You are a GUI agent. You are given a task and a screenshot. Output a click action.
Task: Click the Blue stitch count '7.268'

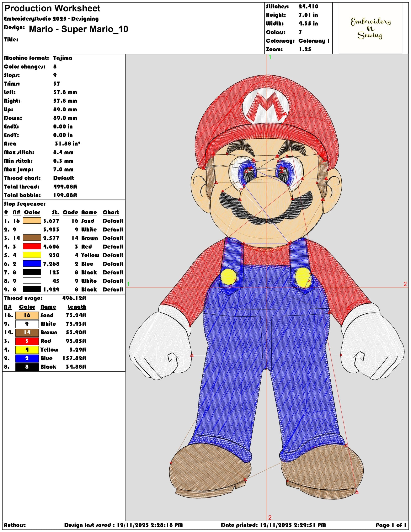(x=51, y=264)
